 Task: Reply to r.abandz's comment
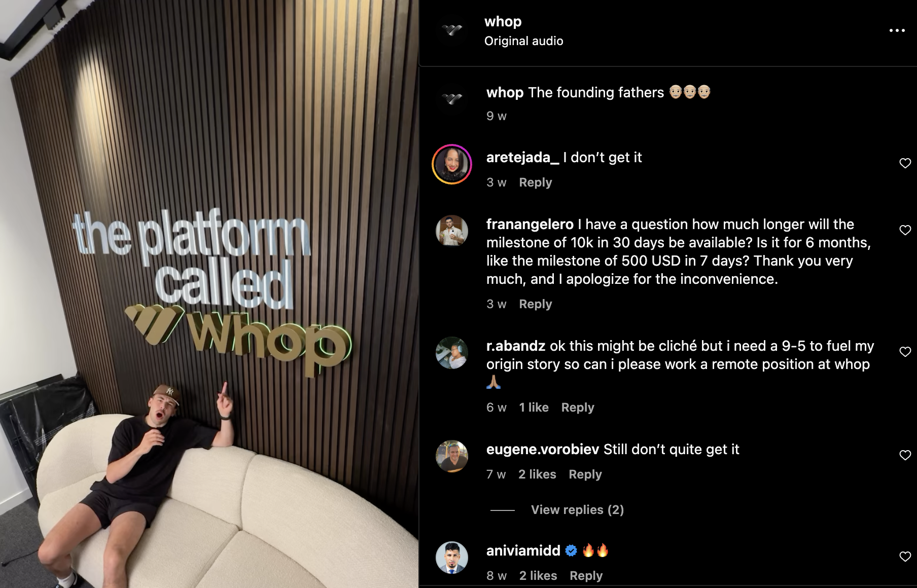tap(578, 408)
